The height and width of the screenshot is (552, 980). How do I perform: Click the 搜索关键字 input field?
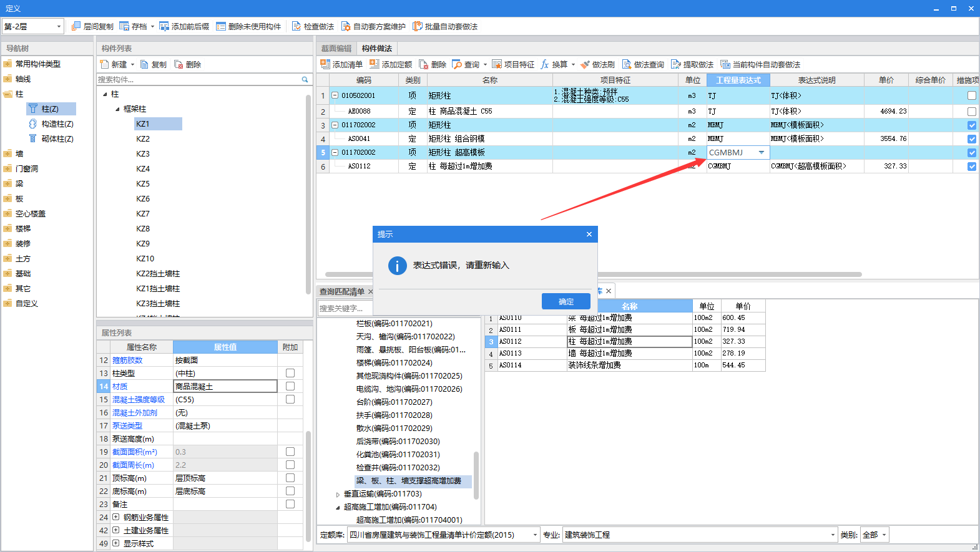(x=345, y=308)
